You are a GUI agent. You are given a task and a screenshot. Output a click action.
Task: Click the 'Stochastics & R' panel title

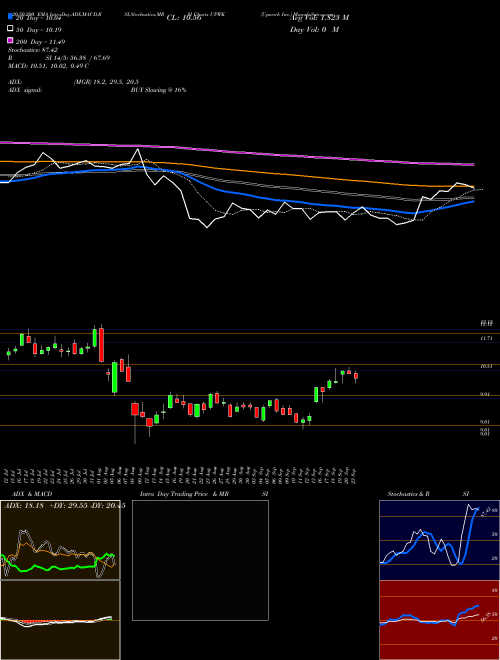pos(409,494)
